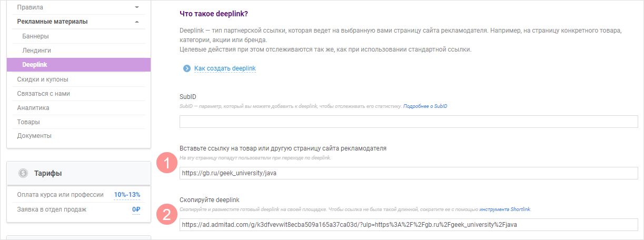This screenshot has height=240, width=644.
Task: Click the arrow icon before Как создать deeplink
Action: click(x=186, y=69)
